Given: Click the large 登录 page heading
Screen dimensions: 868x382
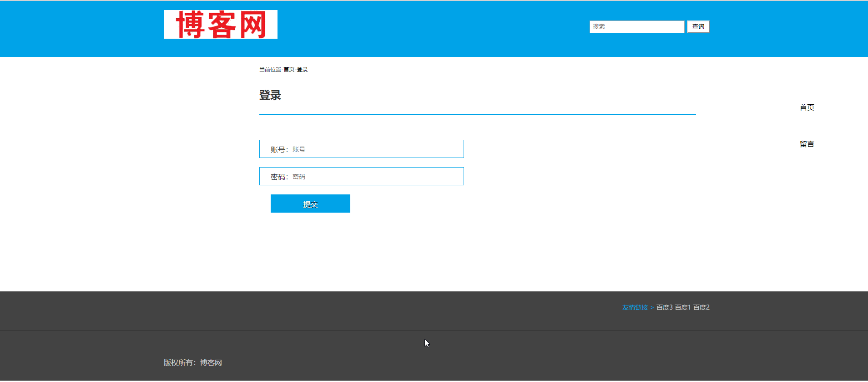Looking at the screenshot, I should (x=270, y=96).
